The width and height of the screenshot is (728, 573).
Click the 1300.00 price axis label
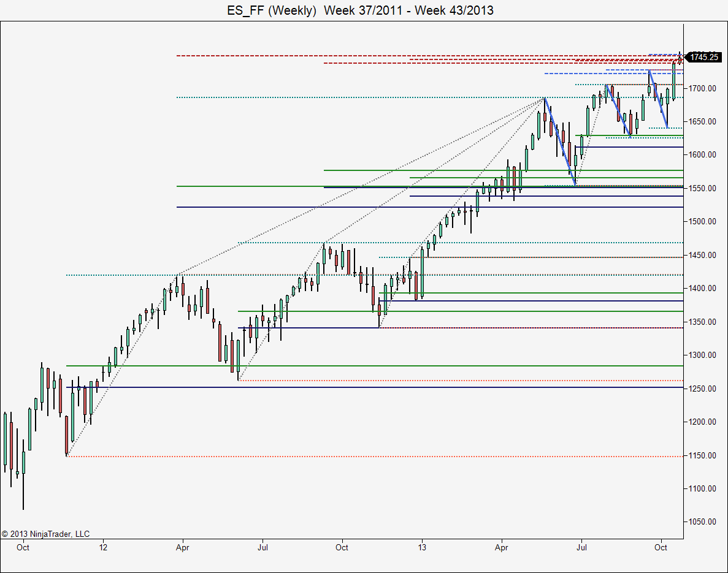click(x=702, y=355)
